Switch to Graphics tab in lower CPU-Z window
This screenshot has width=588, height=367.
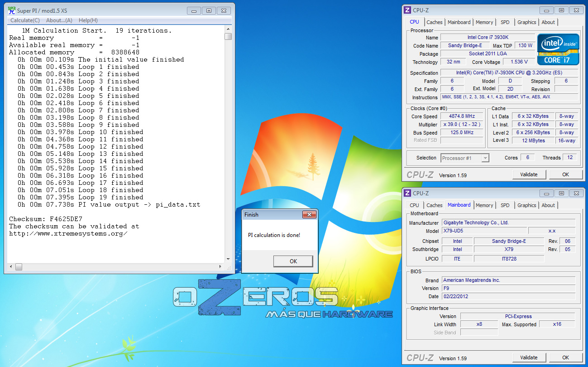tap(526, 205)
